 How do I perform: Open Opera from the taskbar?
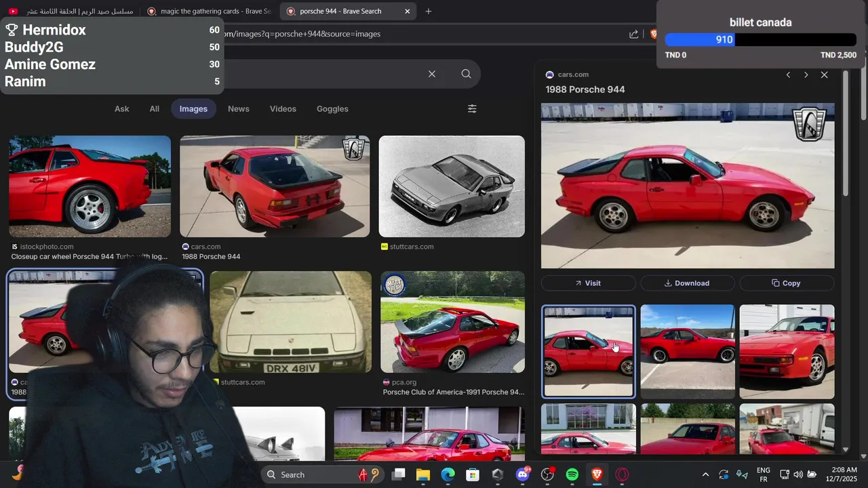[x=622, y=474]
